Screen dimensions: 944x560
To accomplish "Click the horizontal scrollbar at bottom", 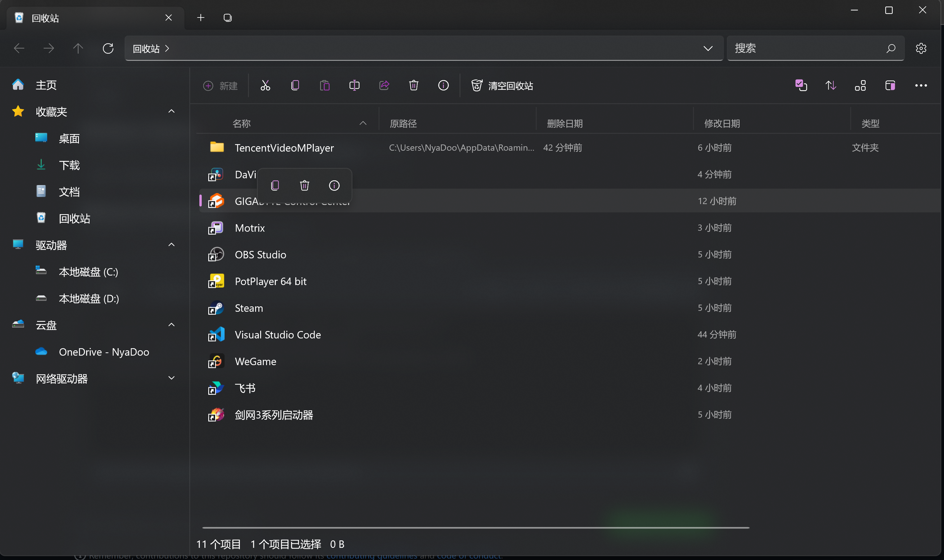I will pos(476,528).
